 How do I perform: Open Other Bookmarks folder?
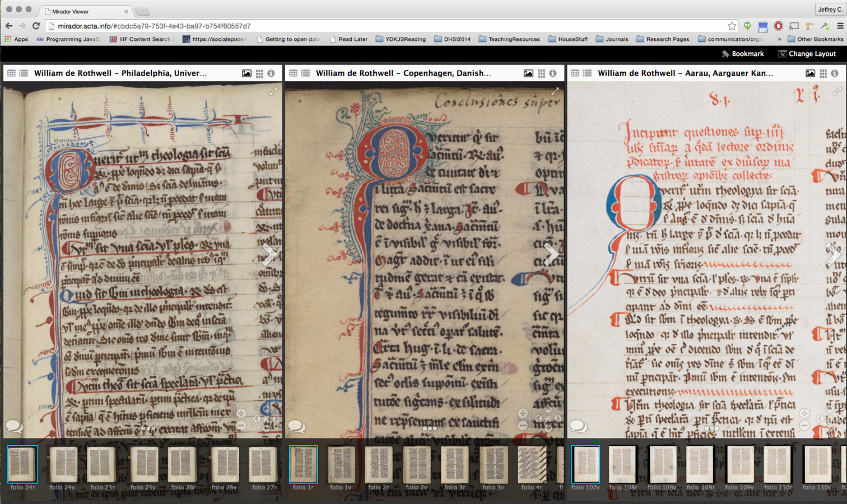815,39
